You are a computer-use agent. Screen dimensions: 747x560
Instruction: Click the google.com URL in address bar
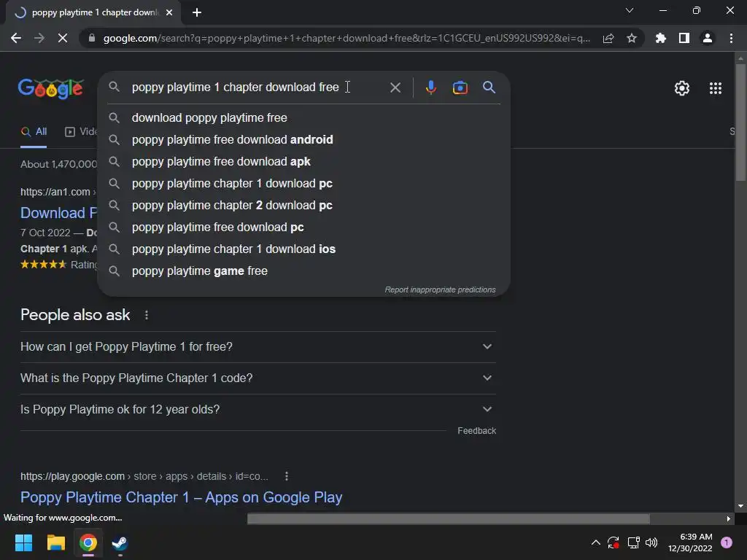pyautogui.click(x=347, y=38)
